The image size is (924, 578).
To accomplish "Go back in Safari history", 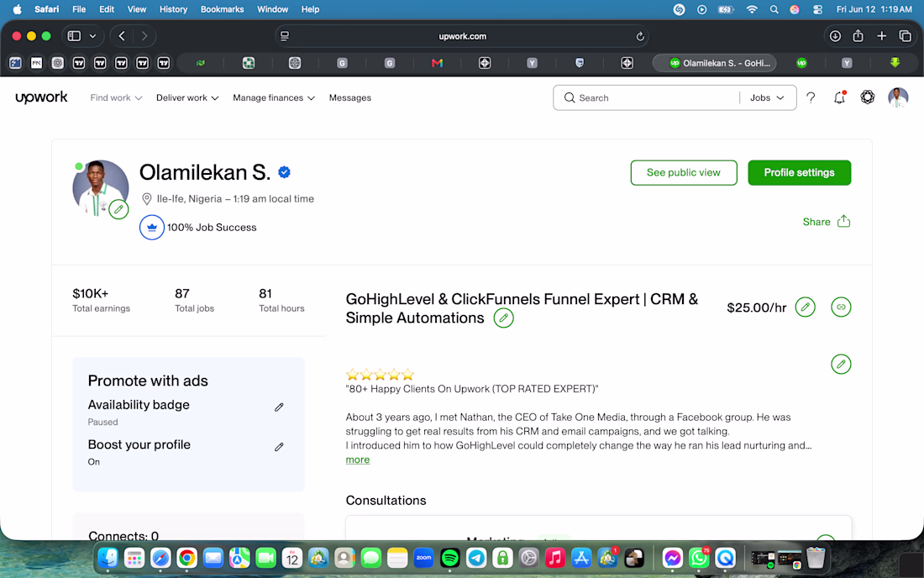I will [x=122, y=36].
